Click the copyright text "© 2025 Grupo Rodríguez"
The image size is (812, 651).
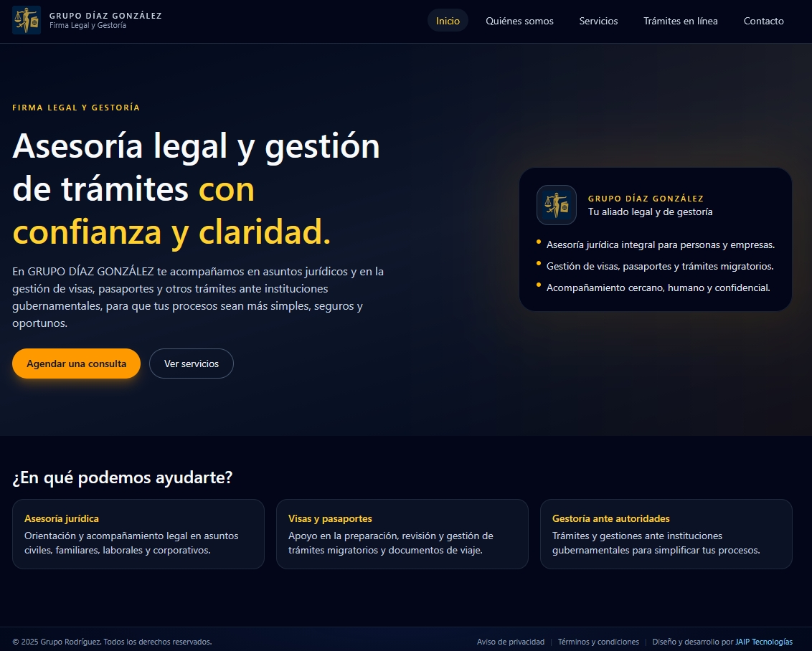(x=112, y=642)
